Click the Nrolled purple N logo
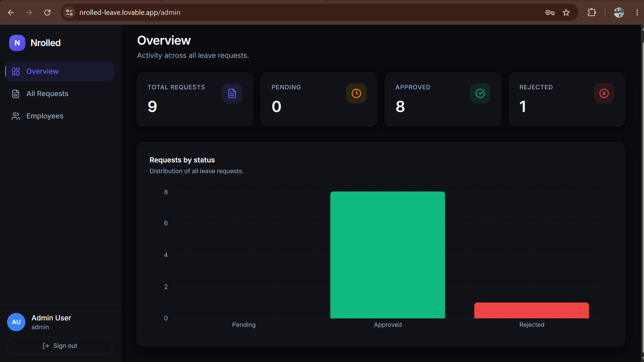644x362 pixels. tap(17, 43)
